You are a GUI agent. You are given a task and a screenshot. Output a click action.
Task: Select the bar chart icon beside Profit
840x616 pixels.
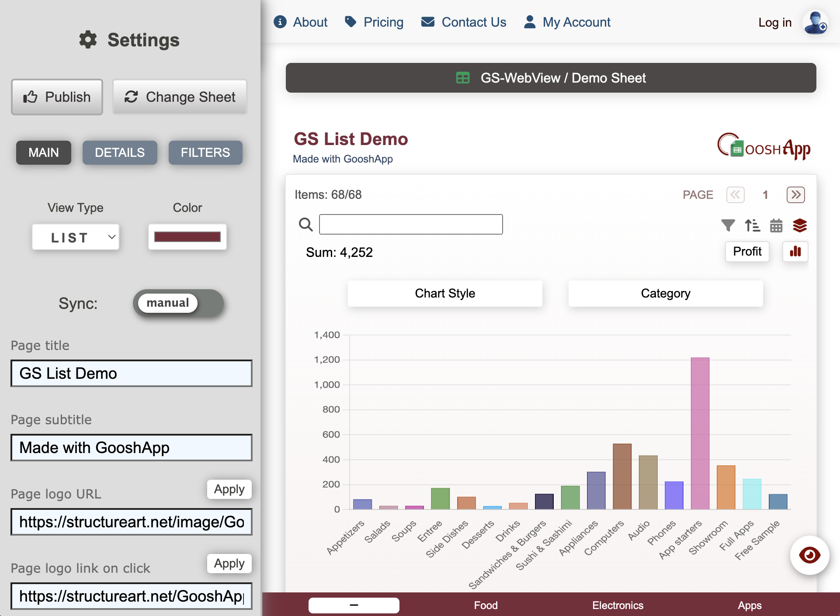pos(795,252)
